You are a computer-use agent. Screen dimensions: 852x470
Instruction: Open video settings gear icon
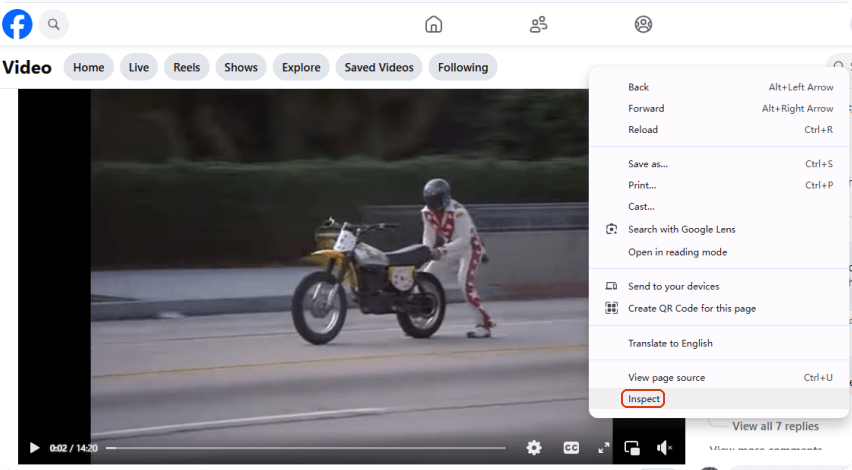coord(534,448)
